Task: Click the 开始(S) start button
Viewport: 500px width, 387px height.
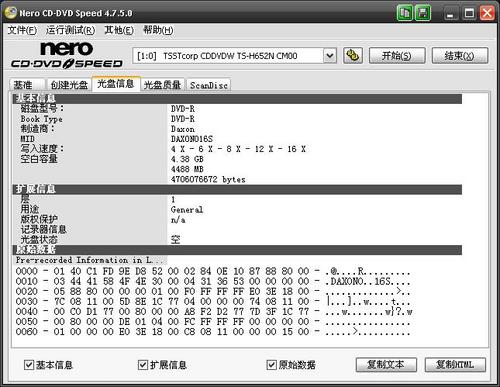Action: click(397, 56)
